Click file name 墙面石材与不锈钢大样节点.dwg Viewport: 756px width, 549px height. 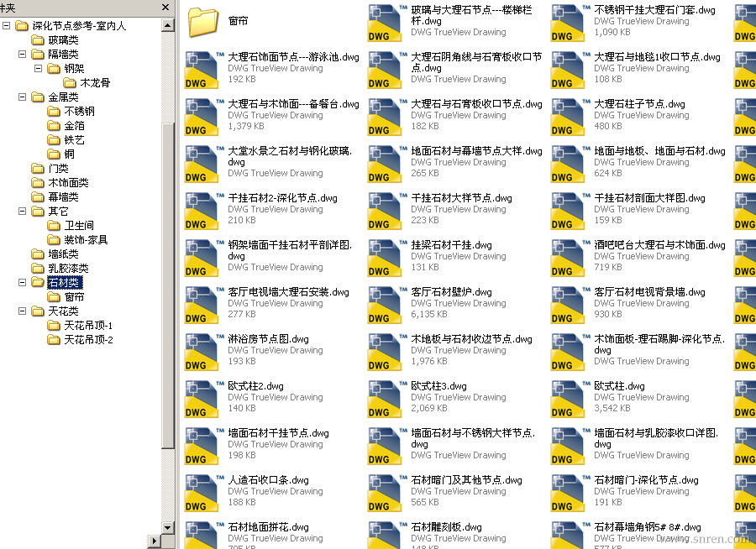pos(473,439)
